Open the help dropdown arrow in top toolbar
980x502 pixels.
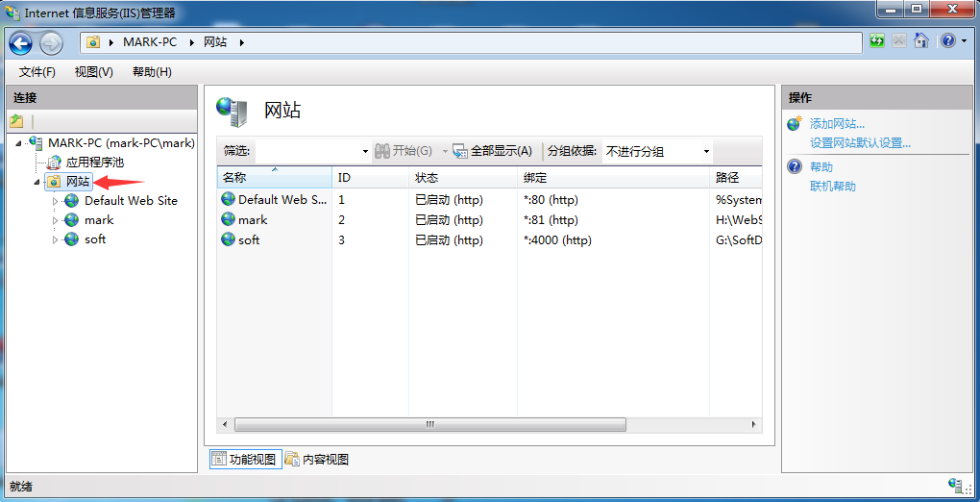pos(963,41)
